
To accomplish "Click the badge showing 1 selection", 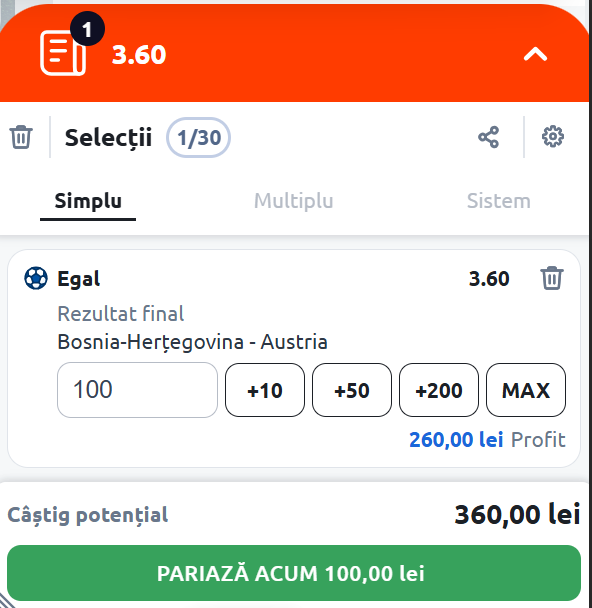I will click(87, 29).
